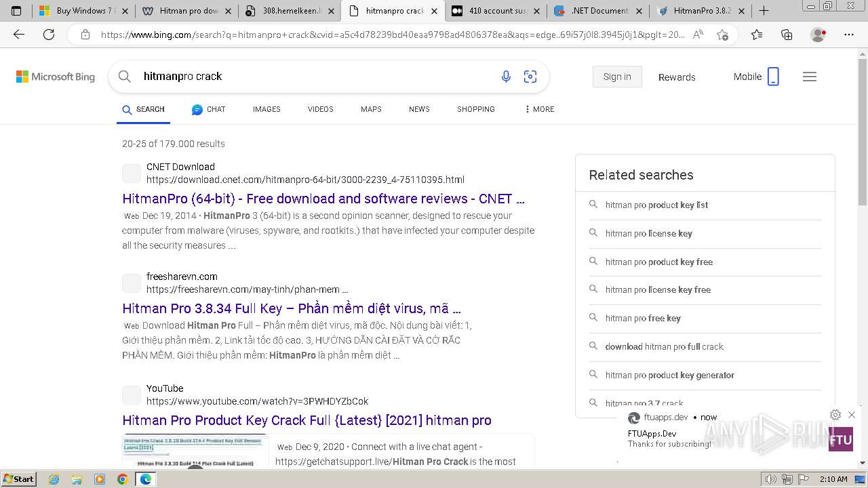This screenshot has width=868, height=488.
Task: Select related search hitman pro product key free
Action: click(659, 262)
